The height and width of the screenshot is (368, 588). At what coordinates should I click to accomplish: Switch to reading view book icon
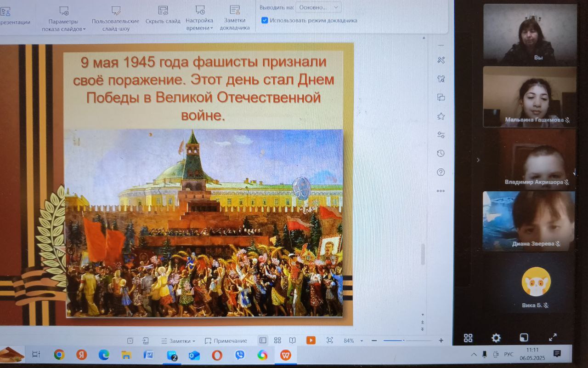point(292,340)
